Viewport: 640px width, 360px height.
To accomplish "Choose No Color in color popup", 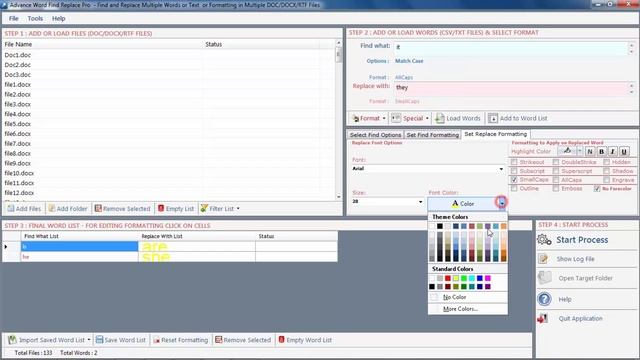I will pos(468,297).
